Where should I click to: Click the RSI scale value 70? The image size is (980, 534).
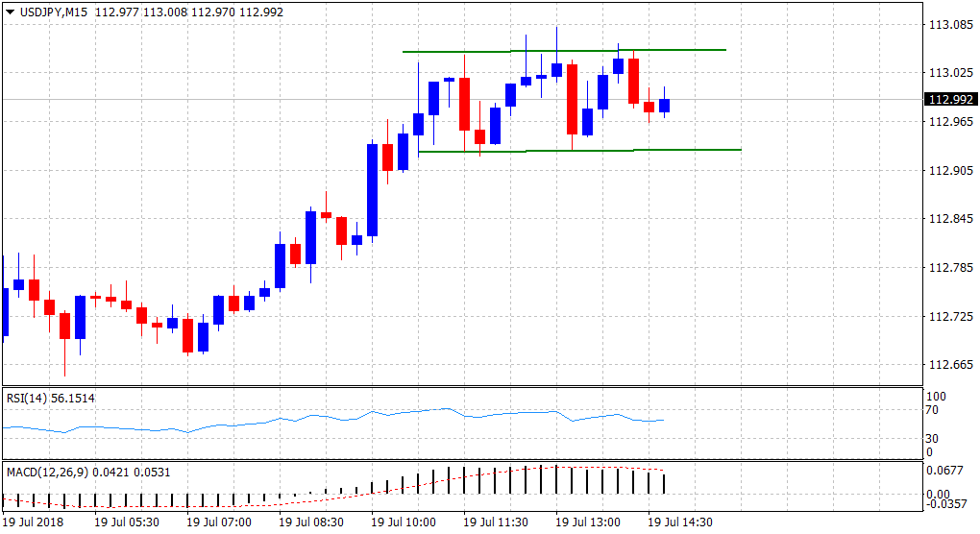(932, 410)
